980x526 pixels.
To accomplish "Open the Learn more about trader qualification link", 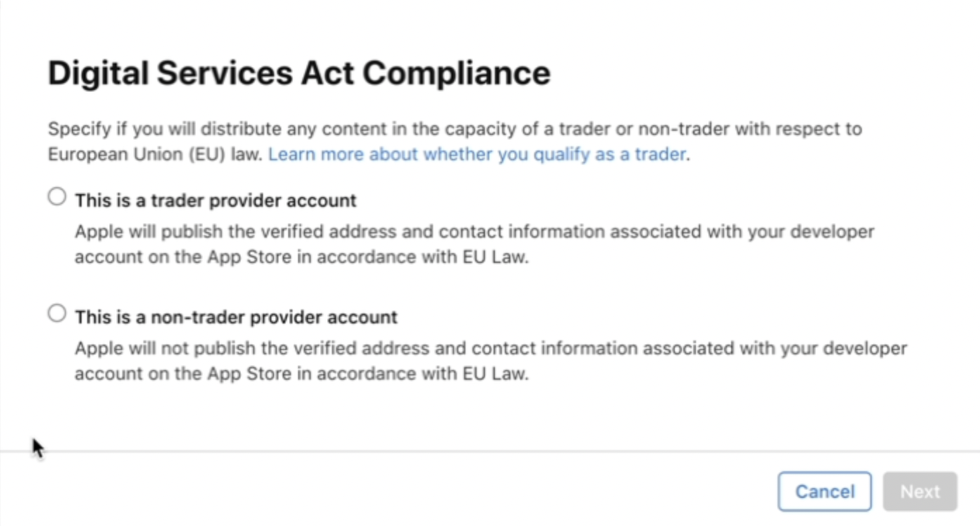I will coord(477,154).
